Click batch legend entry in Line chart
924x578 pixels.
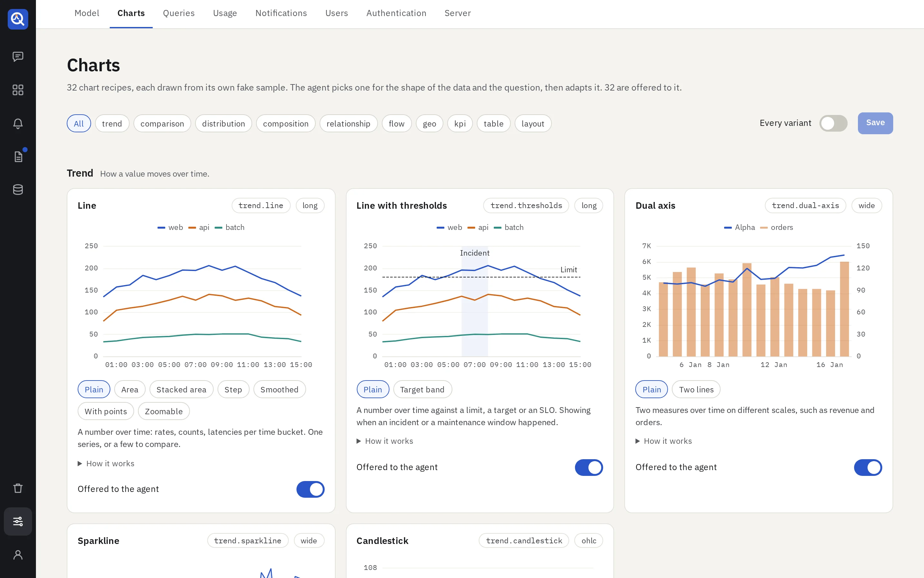click(x=229, y=227)
